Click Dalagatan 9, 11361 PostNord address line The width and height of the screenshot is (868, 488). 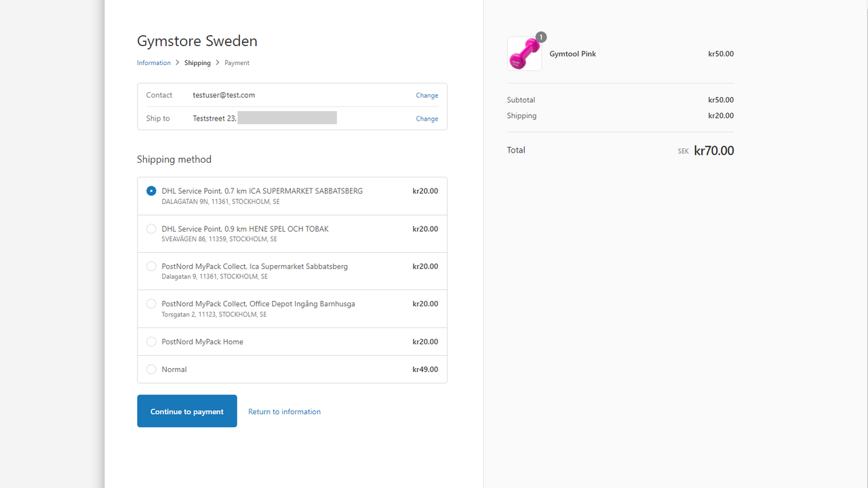point(214,277)
